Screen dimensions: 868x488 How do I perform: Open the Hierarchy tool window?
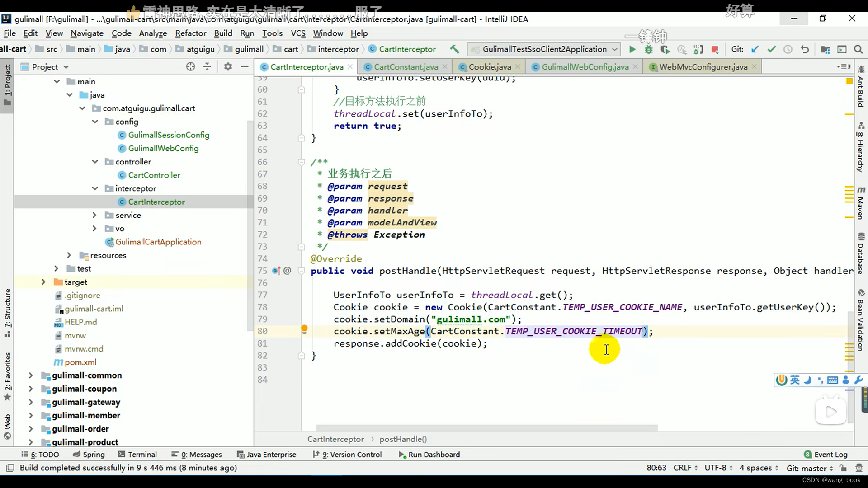pyautogui.click(x=861, y=147)
